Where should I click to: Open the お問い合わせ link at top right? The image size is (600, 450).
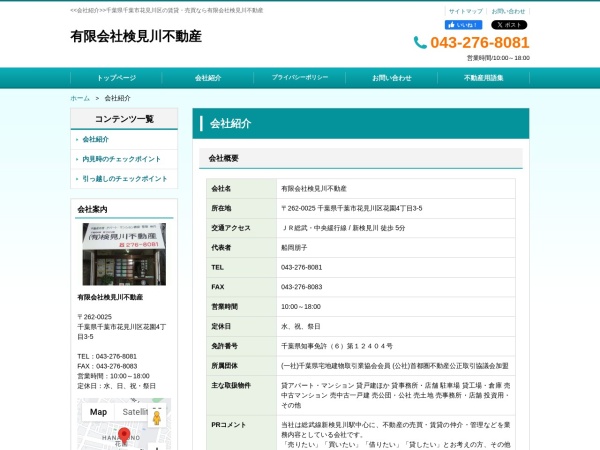(508, 11)
